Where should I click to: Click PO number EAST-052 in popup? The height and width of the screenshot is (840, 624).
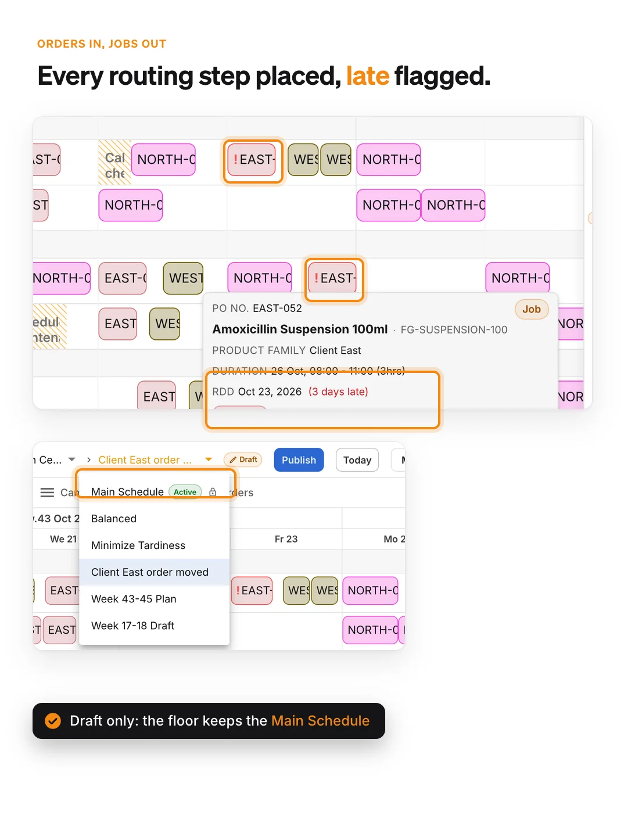tap(277, 308)
